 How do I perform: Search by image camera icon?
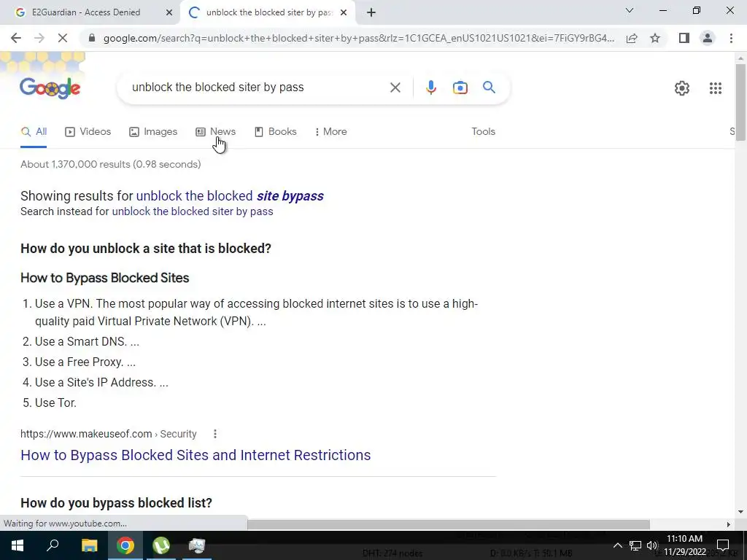coord(460,87)
